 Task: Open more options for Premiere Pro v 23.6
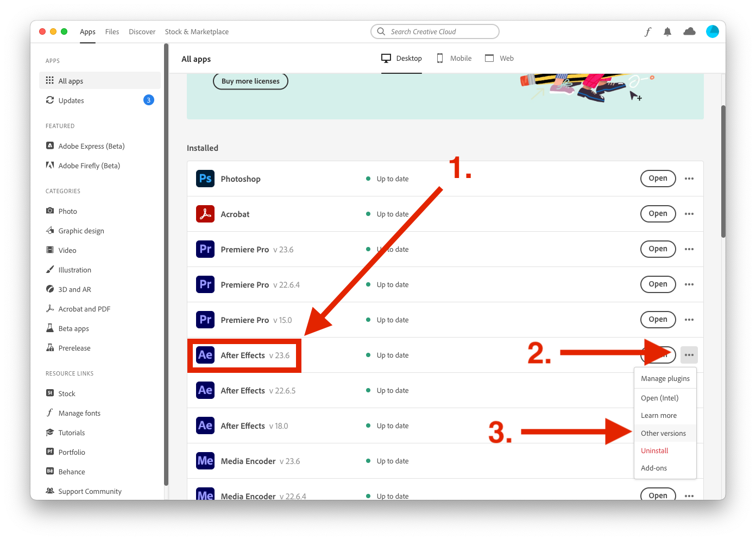pos(689,249)
